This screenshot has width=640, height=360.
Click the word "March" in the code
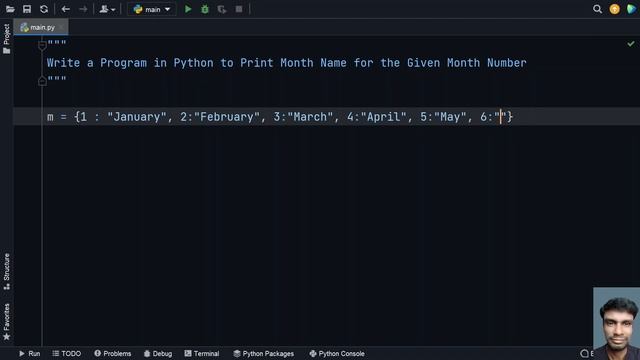310,117
